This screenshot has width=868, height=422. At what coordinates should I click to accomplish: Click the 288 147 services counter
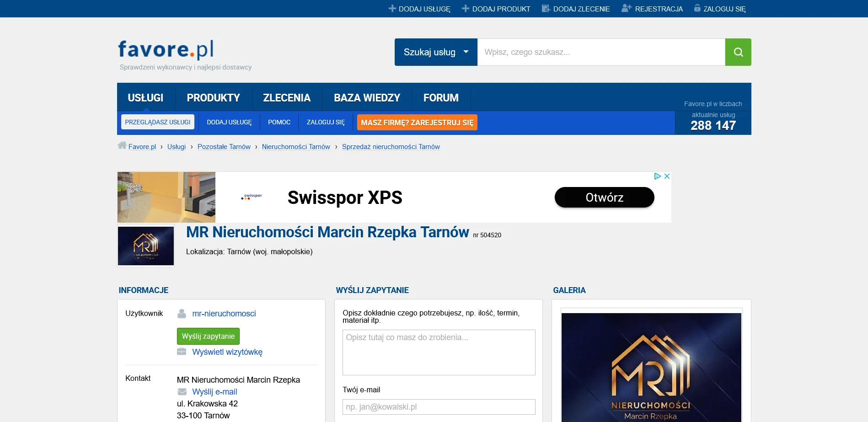point(713,126)
